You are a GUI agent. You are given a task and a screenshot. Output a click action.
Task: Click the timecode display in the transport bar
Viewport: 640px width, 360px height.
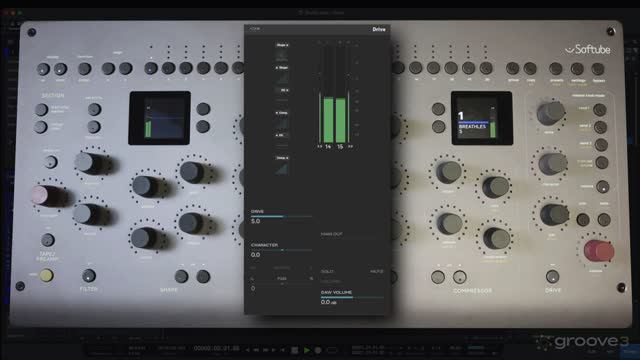(216, 348)
